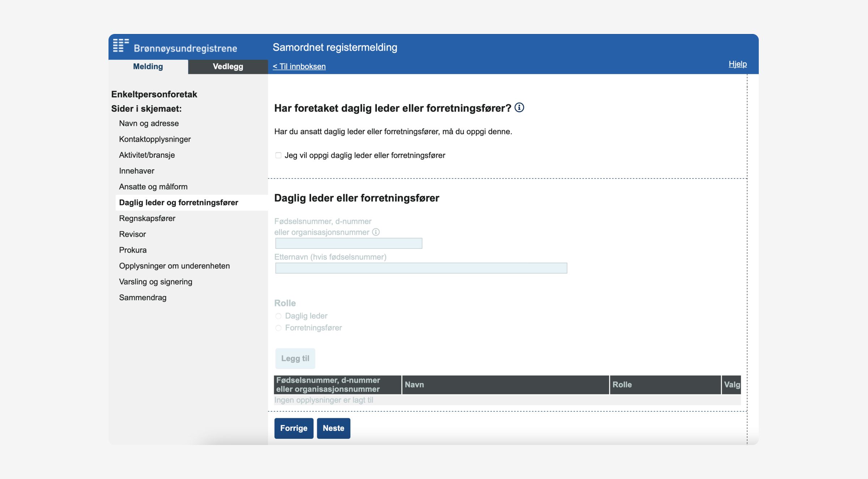The image size is (868, 479).
Task: Focus the fødselsnummer input field
Action: (x=349, y=243)
